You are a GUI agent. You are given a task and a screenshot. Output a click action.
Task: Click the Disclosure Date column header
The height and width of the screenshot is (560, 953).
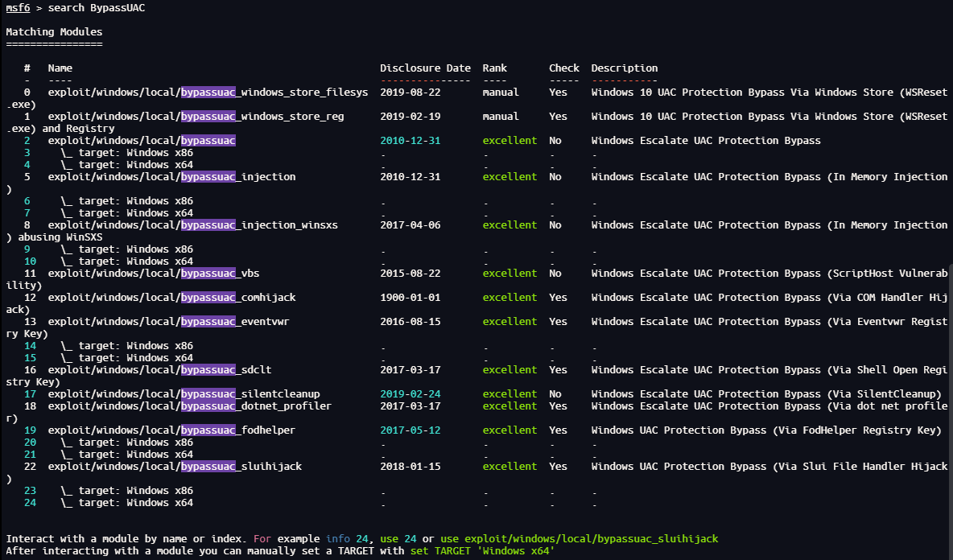[x=425, y=68]
